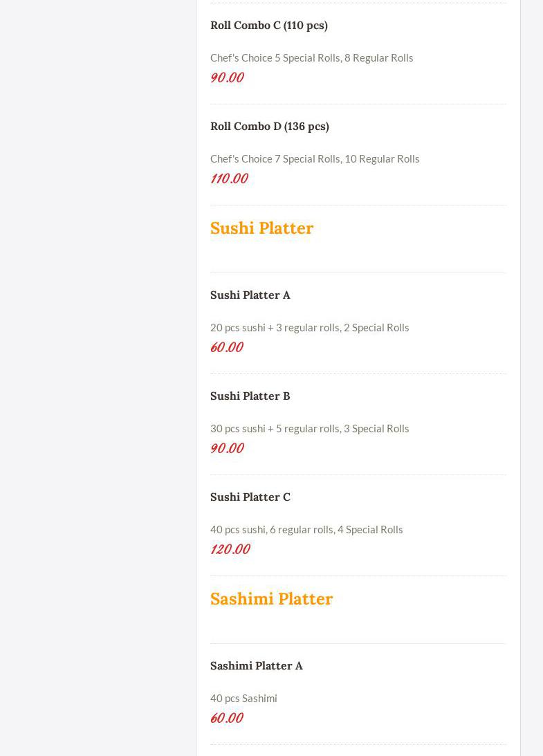
Task: Click the 30 pcs sushi description line
Action: [309, 428]
